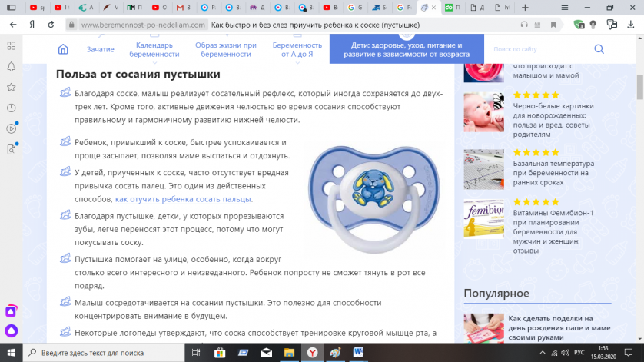
Task: Reload the page with the refresh icon
Action: coord(51,25)
